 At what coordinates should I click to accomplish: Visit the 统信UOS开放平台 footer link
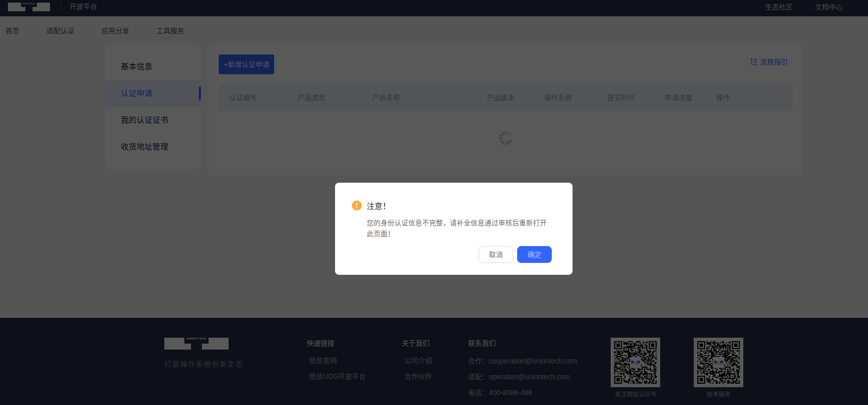click(337, 376)
